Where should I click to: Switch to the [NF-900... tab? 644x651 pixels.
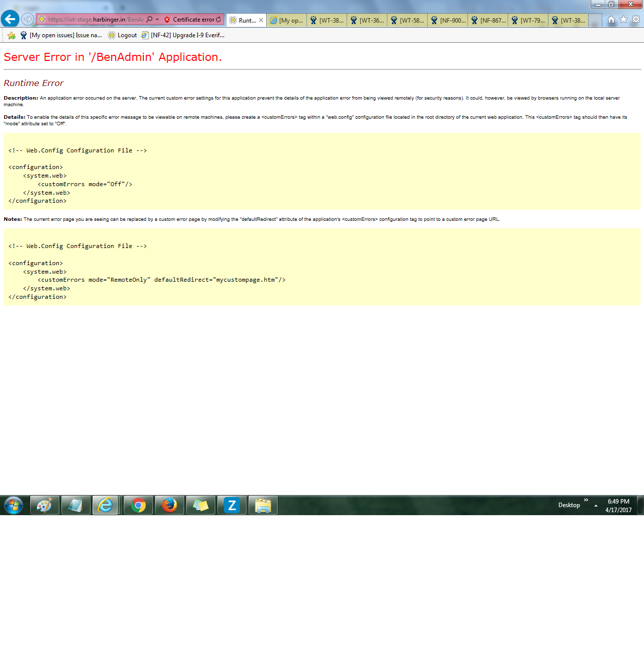(x=448, y=20)
